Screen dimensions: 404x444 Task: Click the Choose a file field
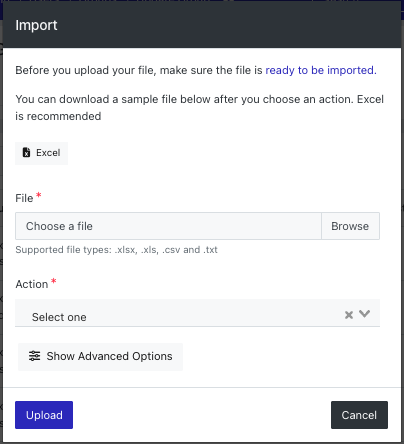[x=168, y=226]
